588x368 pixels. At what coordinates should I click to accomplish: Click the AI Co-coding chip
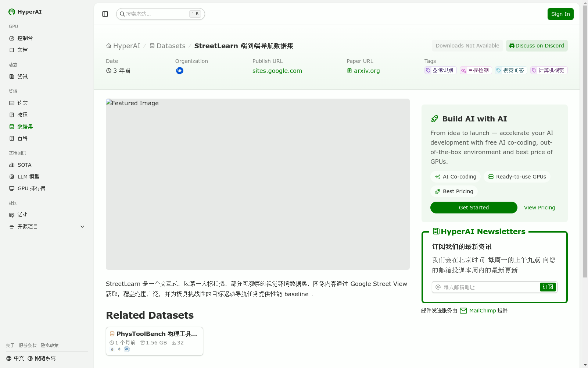[456, 177]
